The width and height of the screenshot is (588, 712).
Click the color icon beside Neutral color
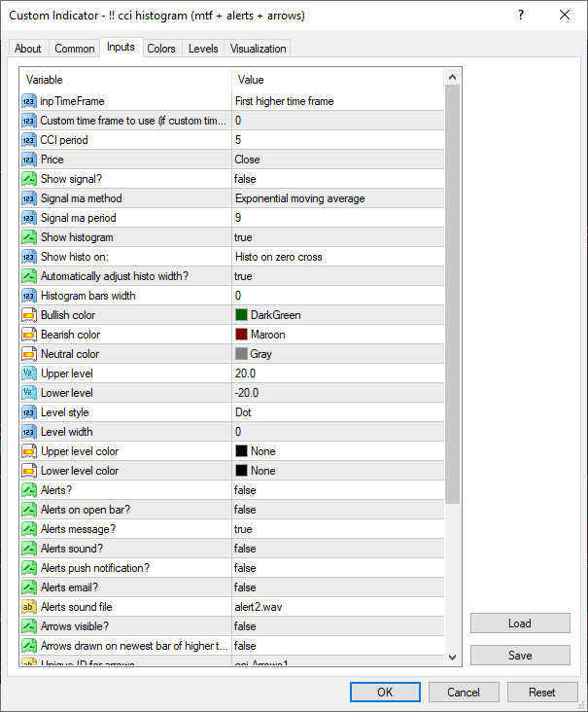click(28, 354)
